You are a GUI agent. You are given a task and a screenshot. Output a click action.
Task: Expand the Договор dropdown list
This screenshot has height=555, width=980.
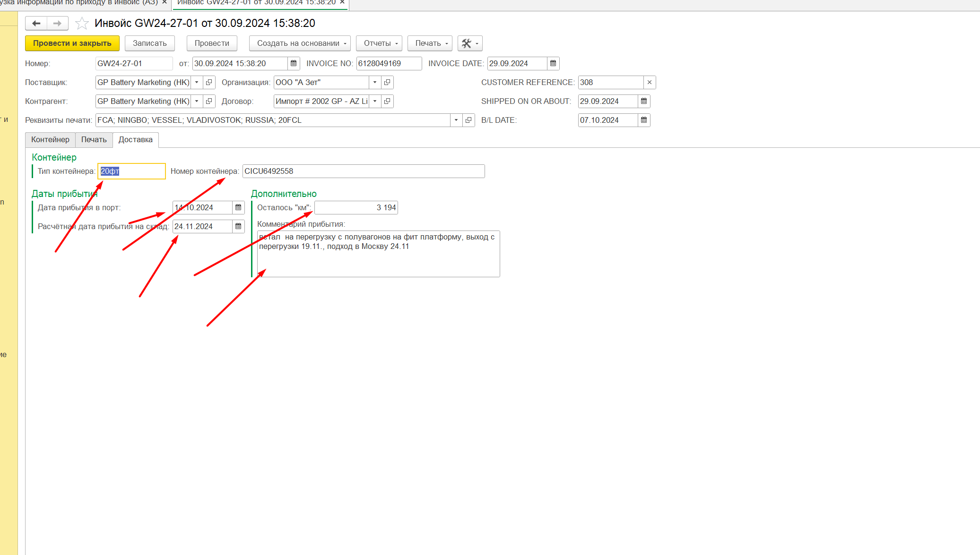(x=375, y=101)
